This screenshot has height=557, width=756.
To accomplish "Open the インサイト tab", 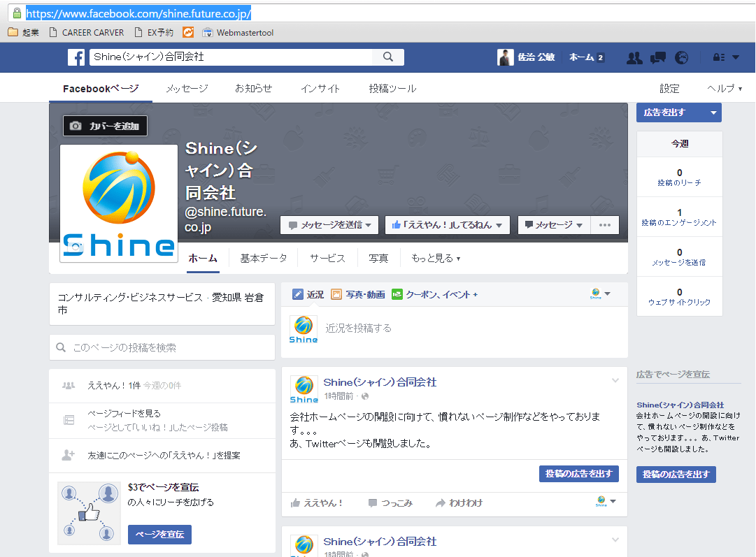I will 320,89.
